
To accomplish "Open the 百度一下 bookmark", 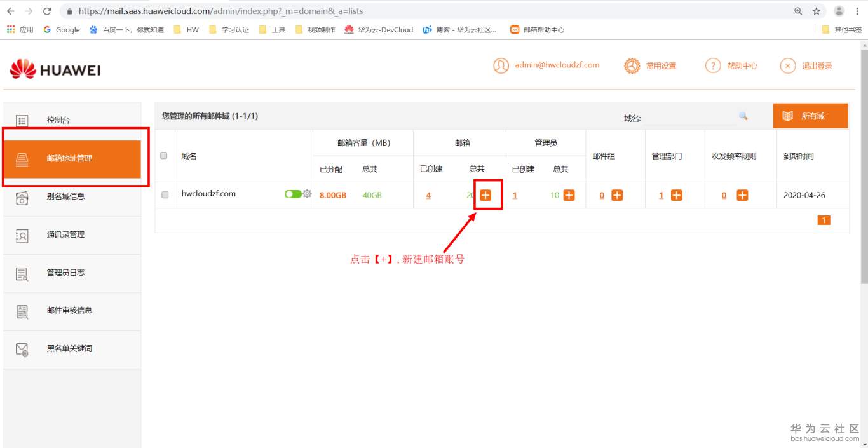I will [x=126, y=29].
